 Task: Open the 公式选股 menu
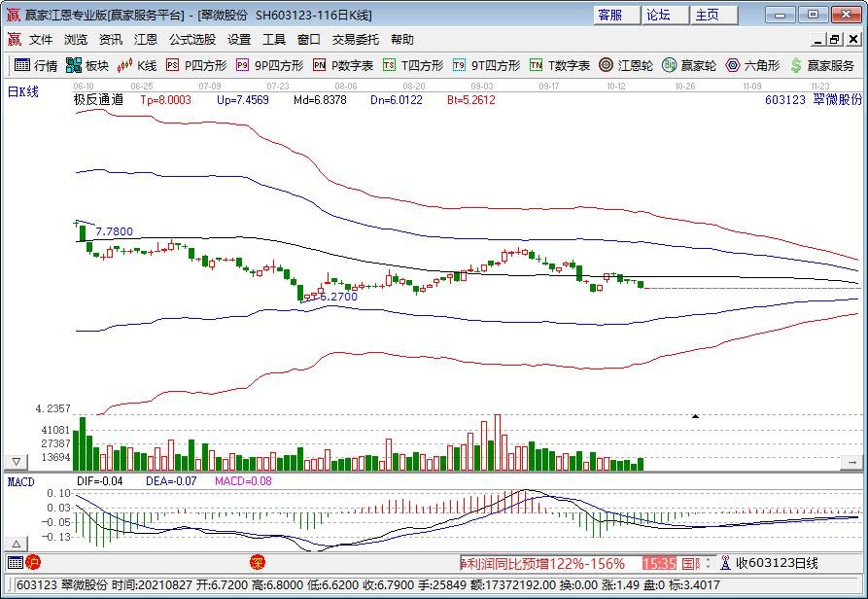pos(191,40)
